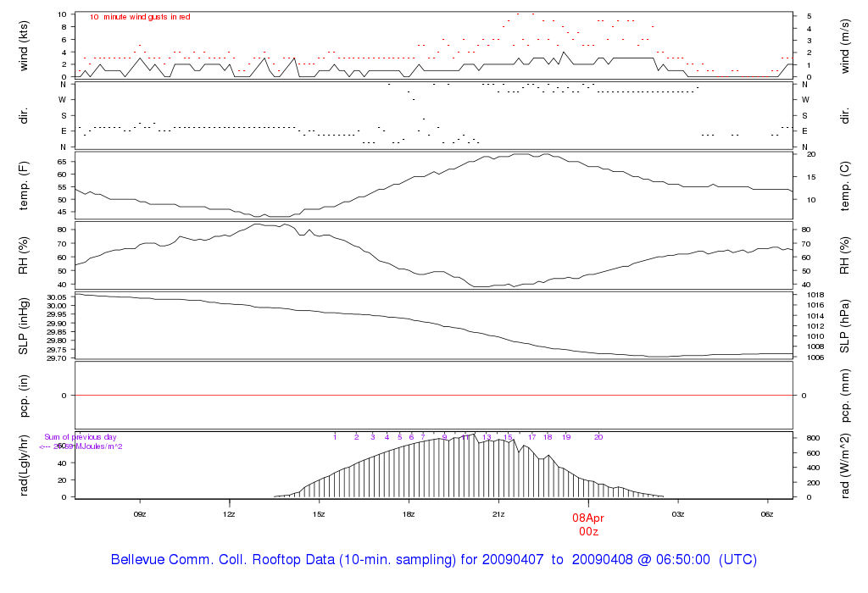Image resolution: width=868 pixels, height=593 pixels.
Task: Click the '29.80' SLP tick value
Action: (x=57, y=341)
